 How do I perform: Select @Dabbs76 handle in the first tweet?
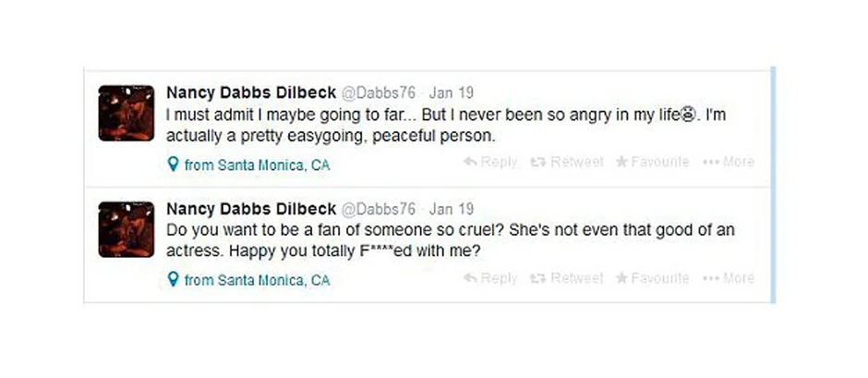coord(380,93)
